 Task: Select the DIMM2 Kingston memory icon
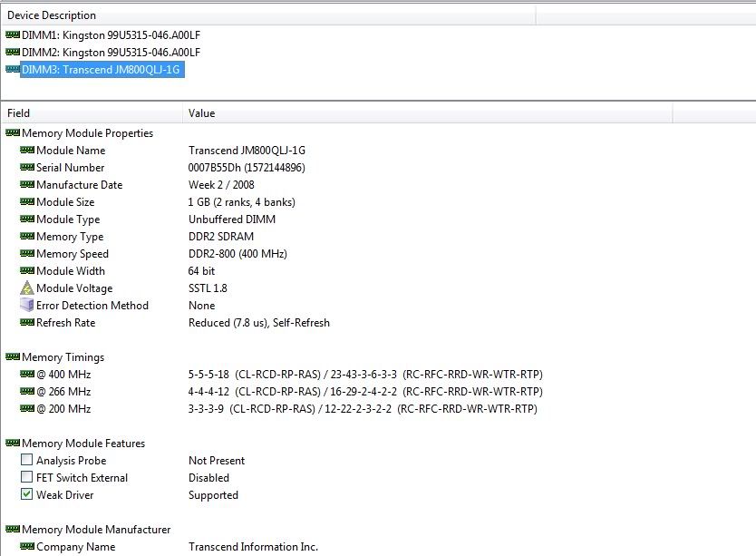click(13, 52)
